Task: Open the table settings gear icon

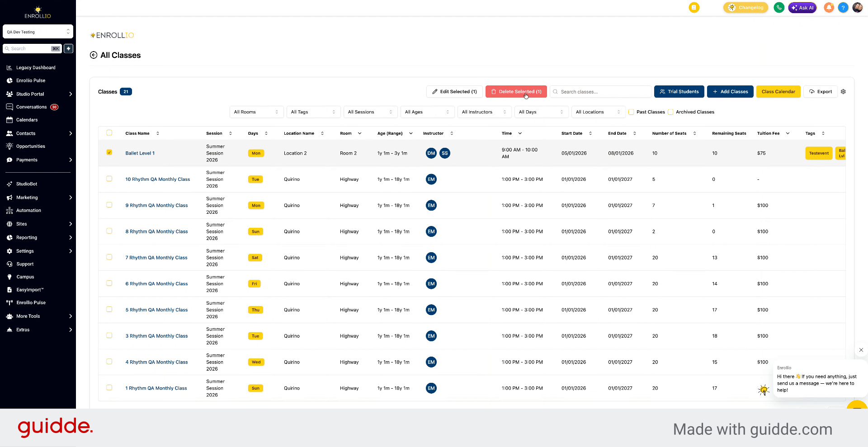Action: click(x=843, y=92)
